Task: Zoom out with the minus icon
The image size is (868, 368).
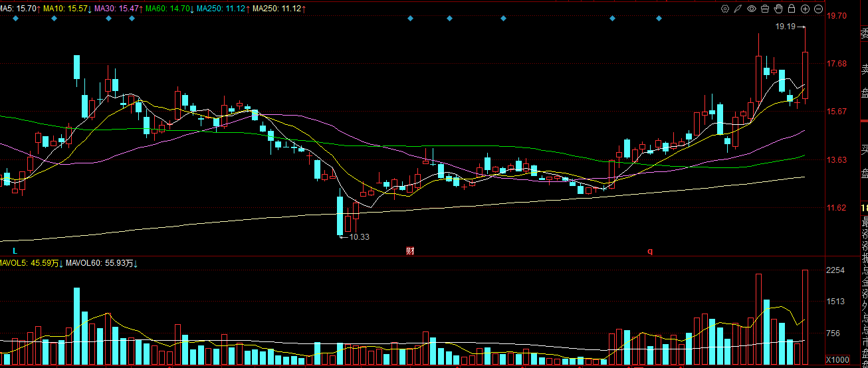Action: 818,9
